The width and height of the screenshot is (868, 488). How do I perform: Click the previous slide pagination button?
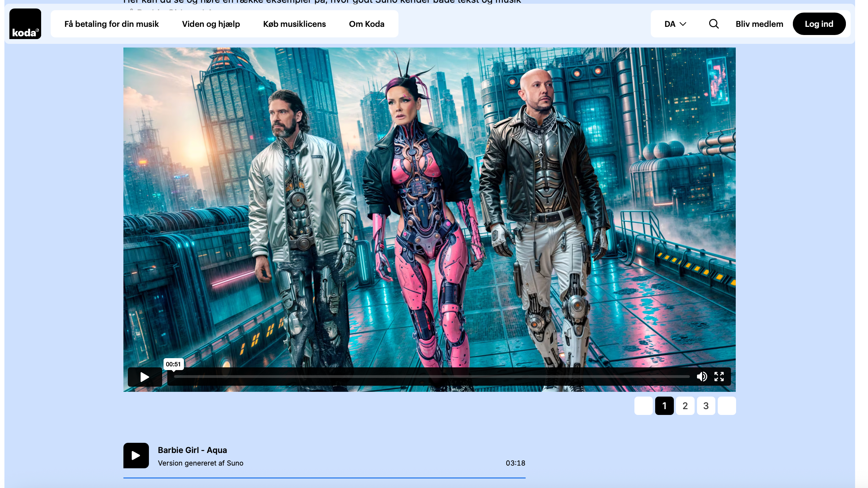tap(643, 406)
